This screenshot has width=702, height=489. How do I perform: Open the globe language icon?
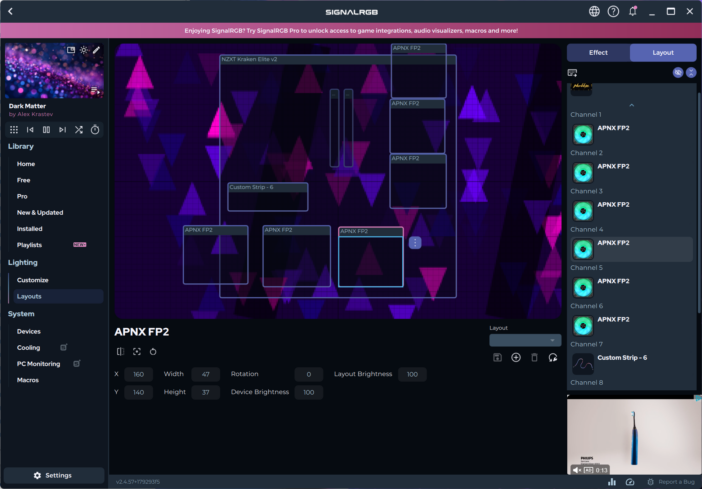(x=594, y=12)
